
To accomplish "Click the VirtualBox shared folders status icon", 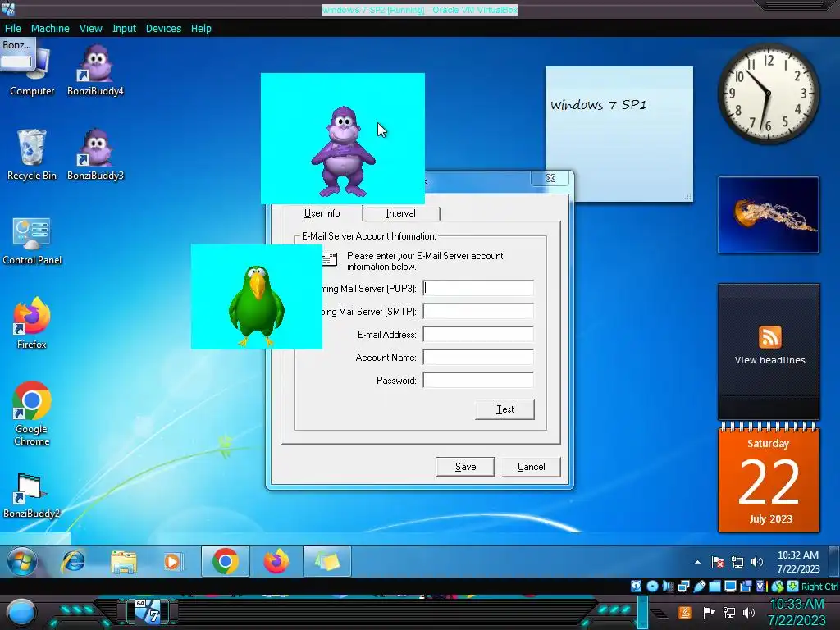I will coord(714,586).
